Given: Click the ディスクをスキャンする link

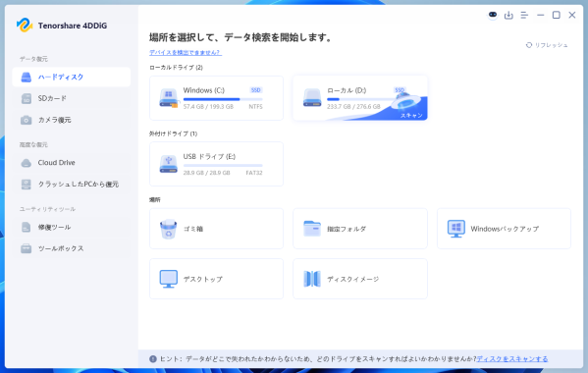Looking at the screenshot, I should click(511, 359).
